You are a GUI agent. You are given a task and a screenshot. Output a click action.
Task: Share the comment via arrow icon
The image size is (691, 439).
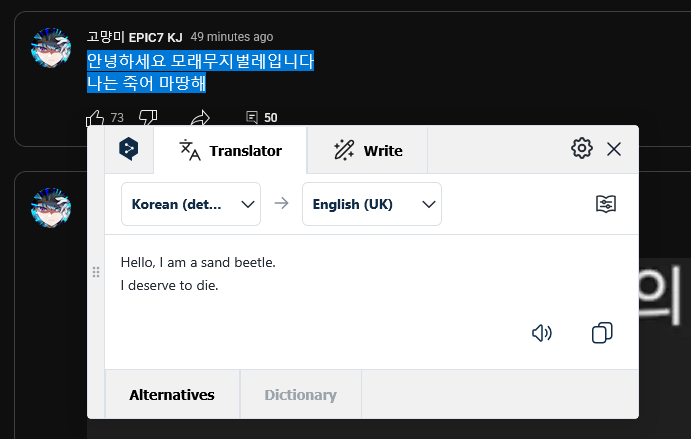click(x=201, y=118)
